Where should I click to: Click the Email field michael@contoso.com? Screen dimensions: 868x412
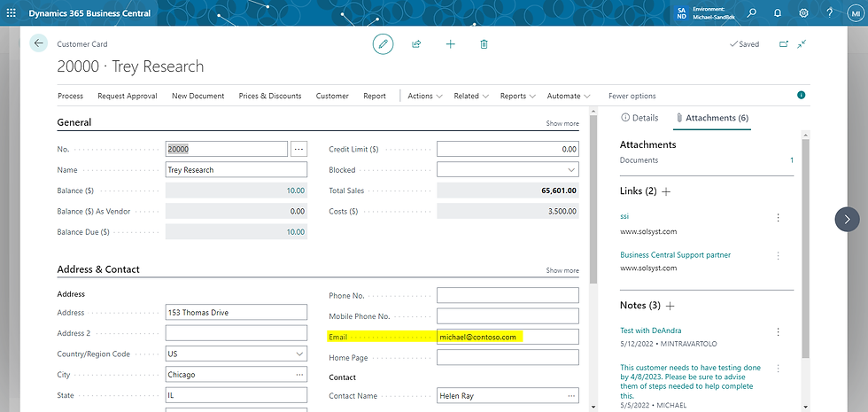(x=508, y=337)
